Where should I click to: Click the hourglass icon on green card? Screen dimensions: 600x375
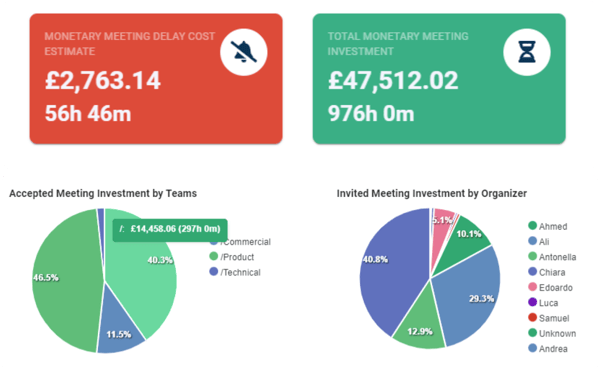(527, 52)
